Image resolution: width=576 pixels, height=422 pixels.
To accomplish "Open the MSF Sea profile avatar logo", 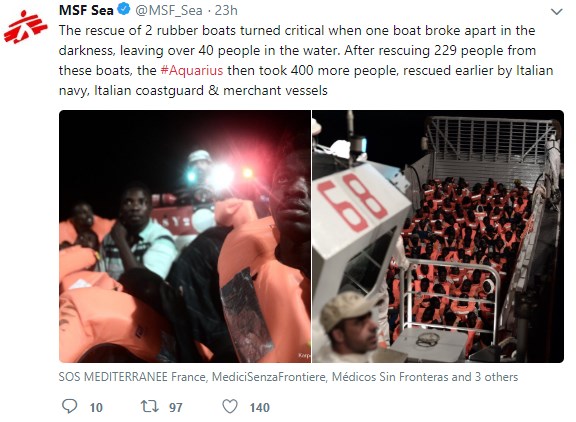I will [x=25, y=28].
